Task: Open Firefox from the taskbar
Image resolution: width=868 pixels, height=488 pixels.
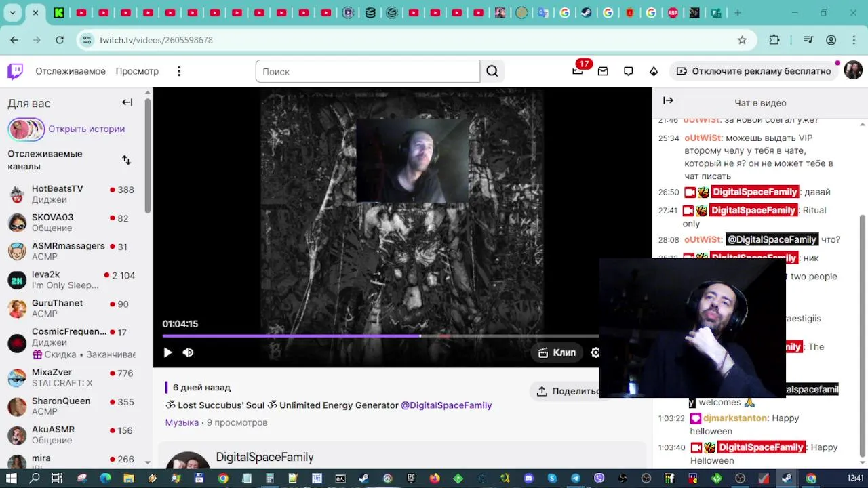Action: [x=435, y=479]
